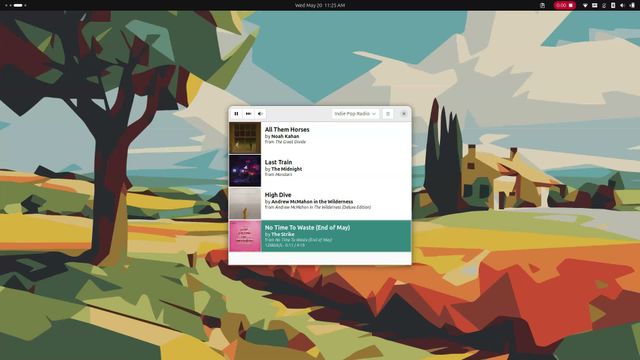Click the power/battery icon at the far right of the top bar
Viewport: 640px width, 360px height.
click(x=632, y=5)
